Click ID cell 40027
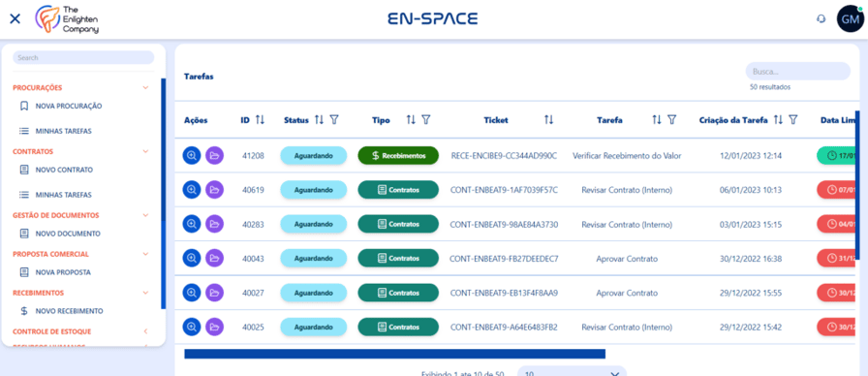The image size is (868, 376). (x=253, y=293)
